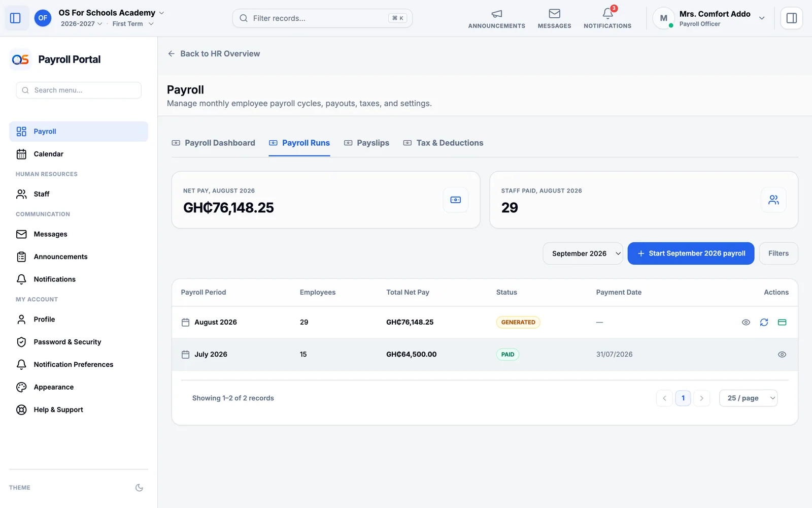Click the staff paid people icon
Viewport: 812px width, 508px height.
tap(773, 200)
